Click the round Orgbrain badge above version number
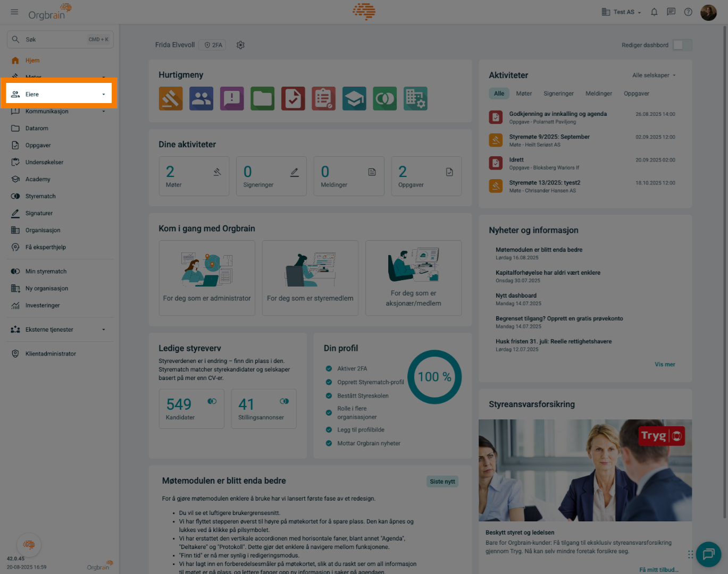 click(x=29, y=545)
